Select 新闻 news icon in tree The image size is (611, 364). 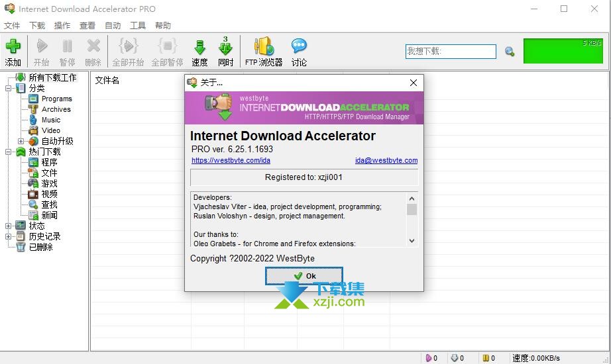[34, 215]
